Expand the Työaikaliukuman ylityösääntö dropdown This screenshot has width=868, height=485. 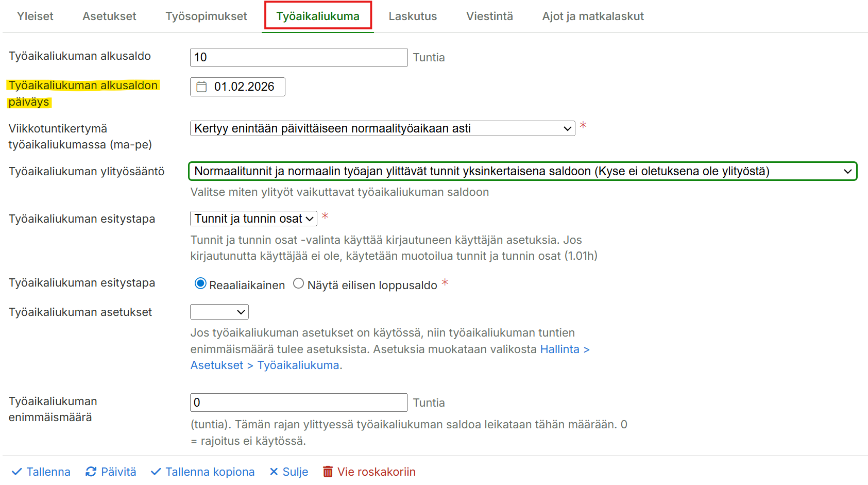[x=522, y=171]
